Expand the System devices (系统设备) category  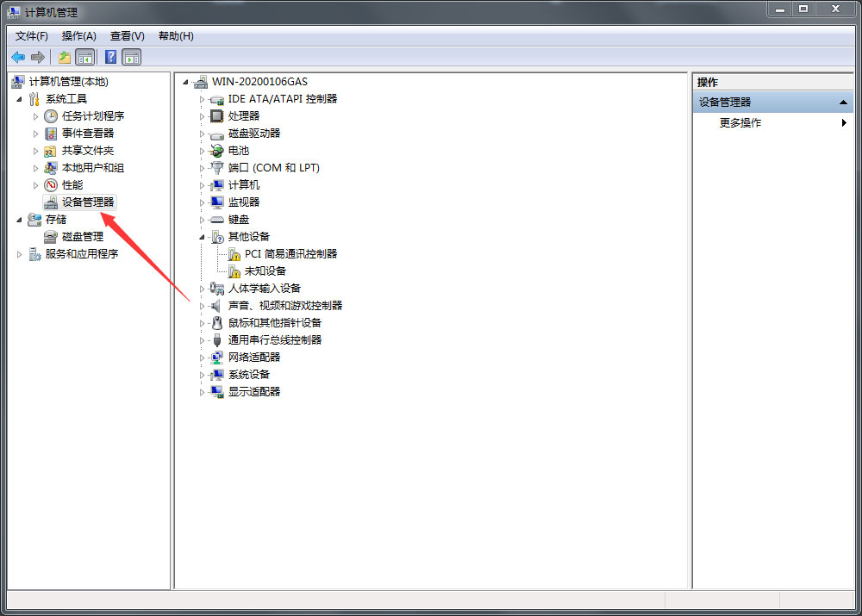(x=202, y=376)
